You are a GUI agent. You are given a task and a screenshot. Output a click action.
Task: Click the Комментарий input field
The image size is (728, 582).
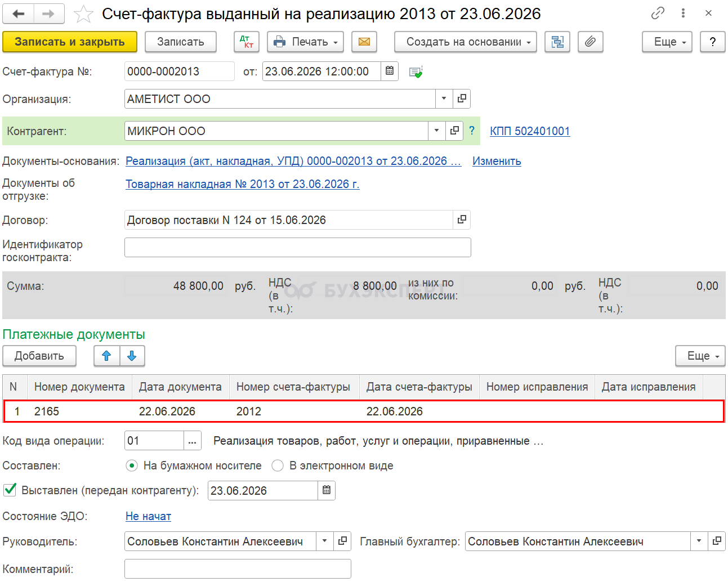(238, 568)
